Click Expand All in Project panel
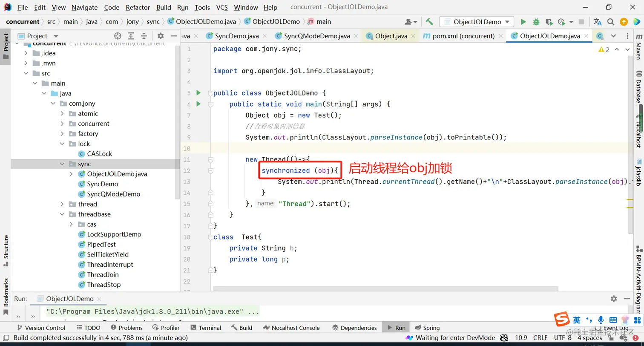644x346 pixels. coord(131,36)
